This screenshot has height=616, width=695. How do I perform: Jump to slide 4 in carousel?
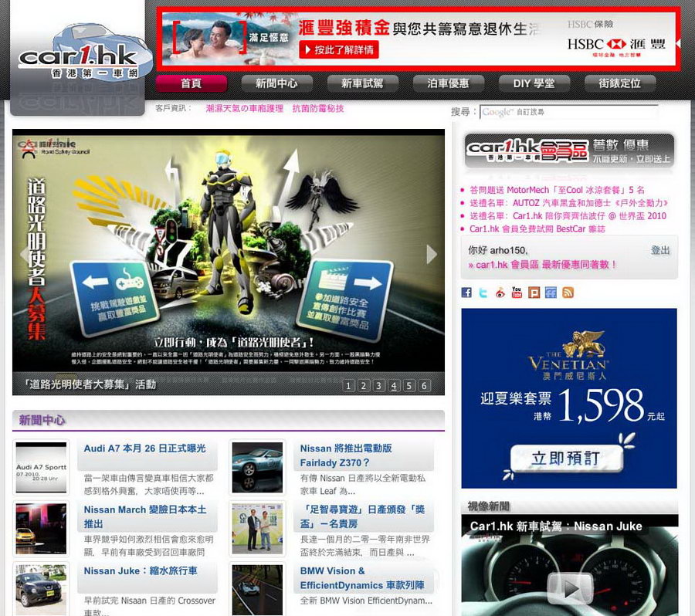pyautogui.click(x=394, y=385)
